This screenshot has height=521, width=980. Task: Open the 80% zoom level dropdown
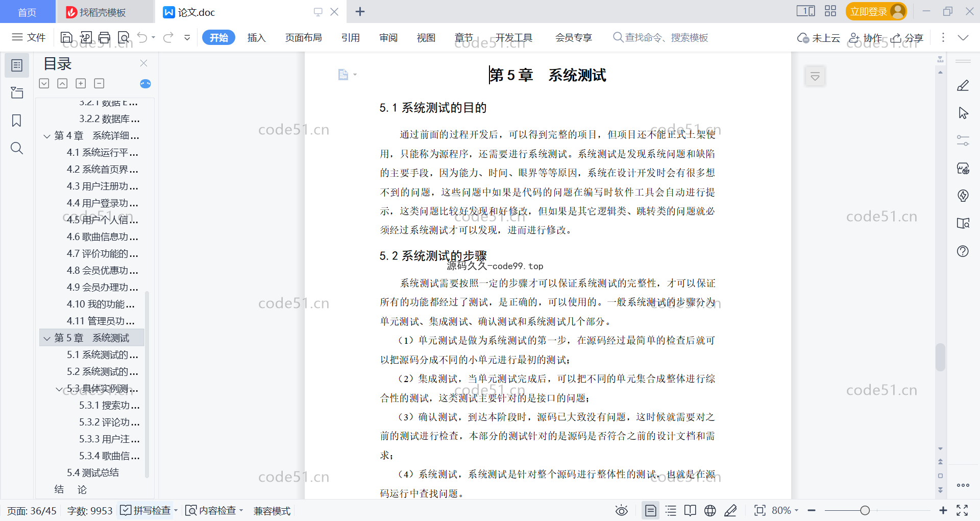pos(785,510)
